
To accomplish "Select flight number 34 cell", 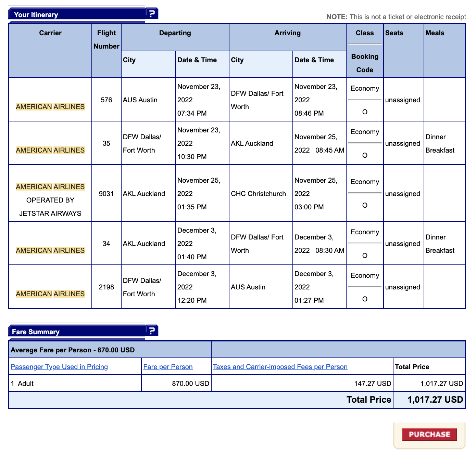I will point(107,244).
